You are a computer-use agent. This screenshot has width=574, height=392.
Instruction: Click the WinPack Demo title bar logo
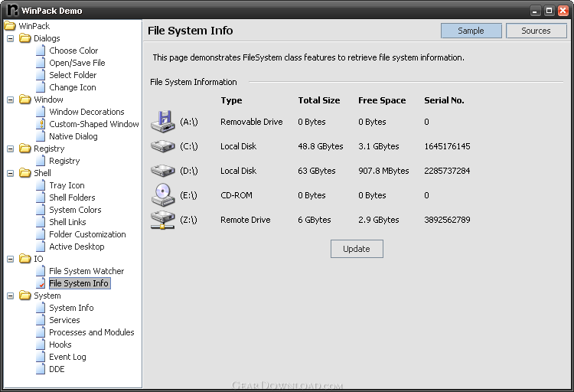tap(12, 10)
